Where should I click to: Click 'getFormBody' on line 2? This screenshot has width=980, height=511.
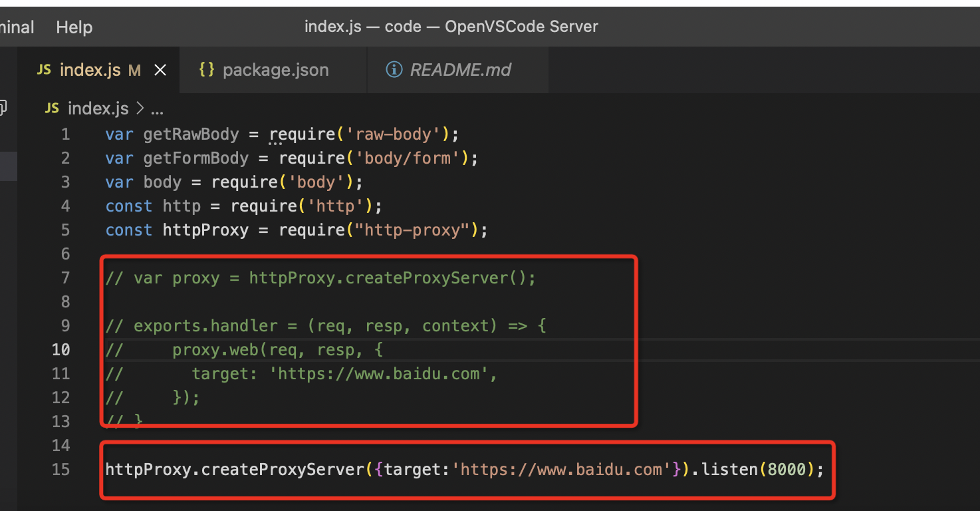tap(196, 158)
